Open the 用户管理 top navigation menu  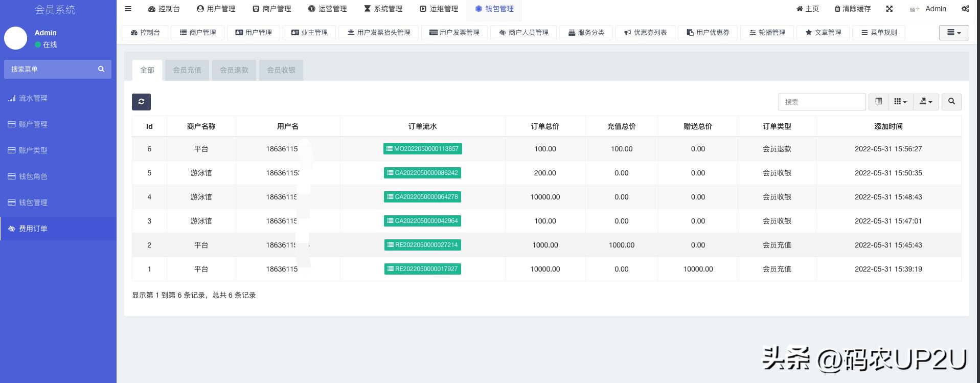pyautogui.click(x=216, y=9)
